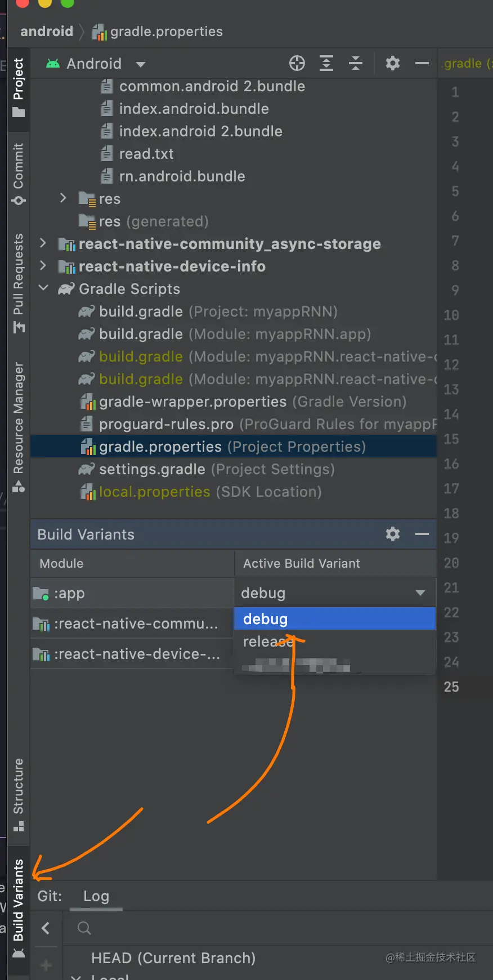Expand react-native-community_async-storage module
This screenshot has height=980, width=493.
click(x=43, y=243)
